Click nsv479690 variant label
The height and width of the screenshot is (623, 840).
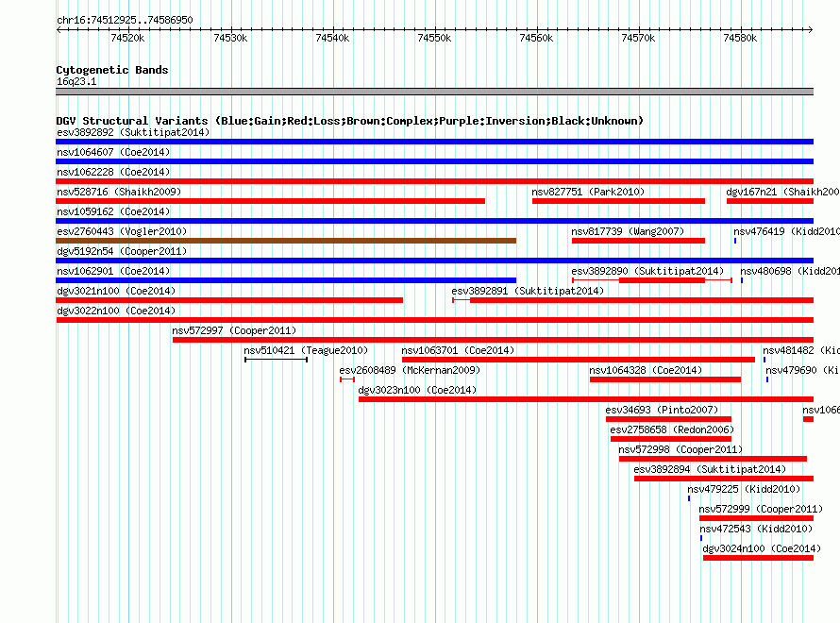pos(802,370)
